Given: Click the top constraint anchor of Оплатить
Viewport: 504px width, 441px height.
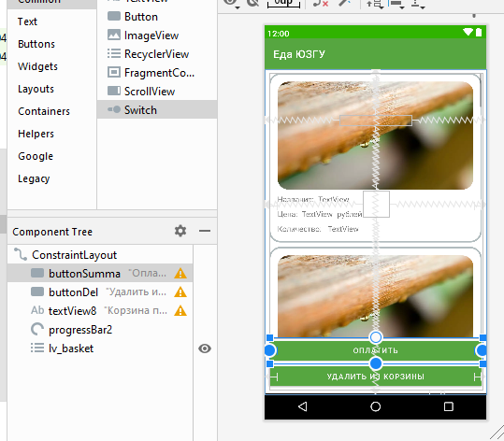Looking at the screenshot, I should click(x=376, y=337).
